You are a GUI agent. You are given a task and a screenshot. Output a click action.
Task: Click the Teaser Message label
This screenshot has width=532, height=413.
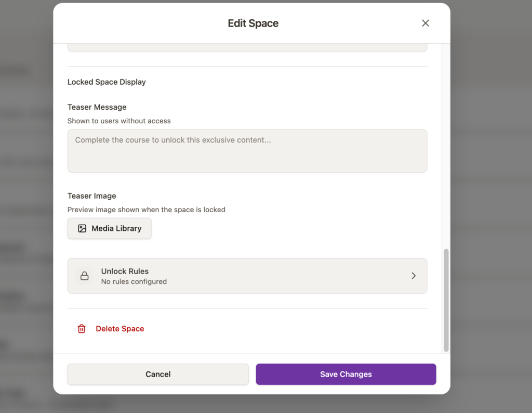tap(97, 107)
